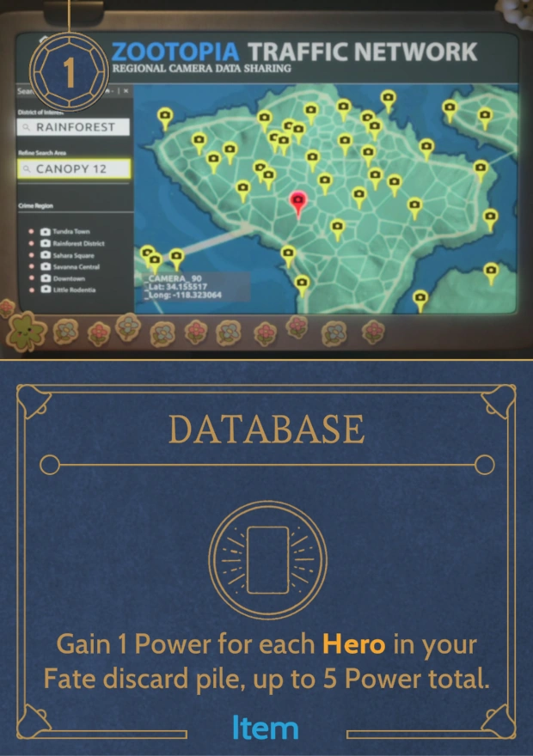Select the camera icon beside Rainforest District

click(46, 243)
